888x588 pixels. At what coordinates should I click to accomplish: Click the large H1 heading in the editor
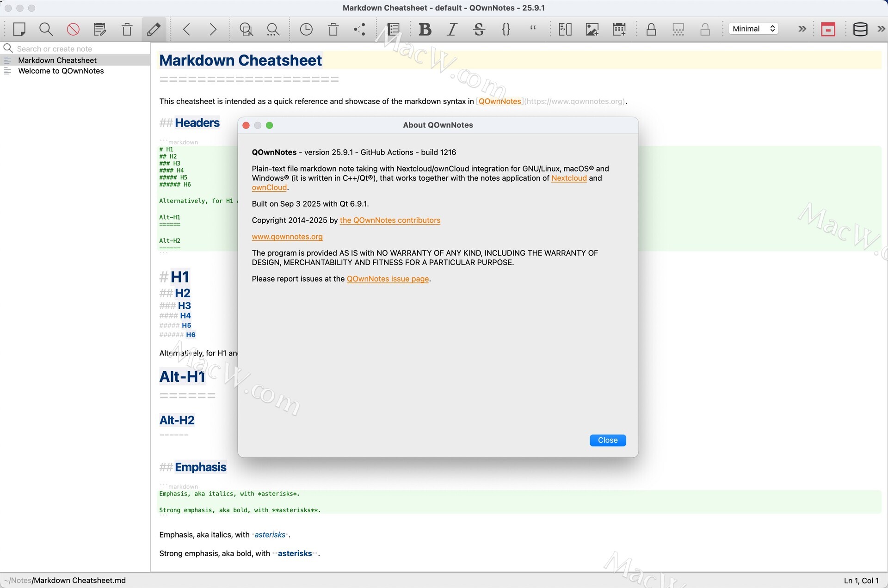click(x=180, y=276)
